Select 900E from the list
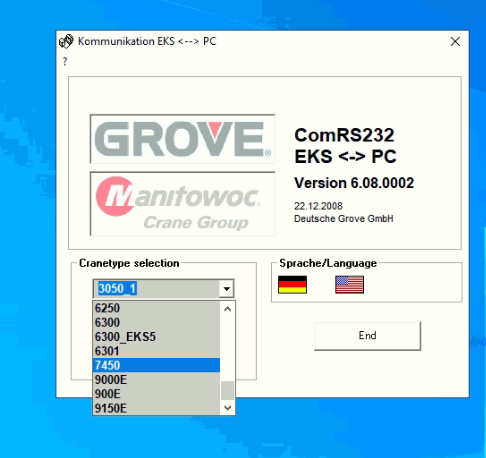Screen dimensions: 486x458 click(156, 394)
